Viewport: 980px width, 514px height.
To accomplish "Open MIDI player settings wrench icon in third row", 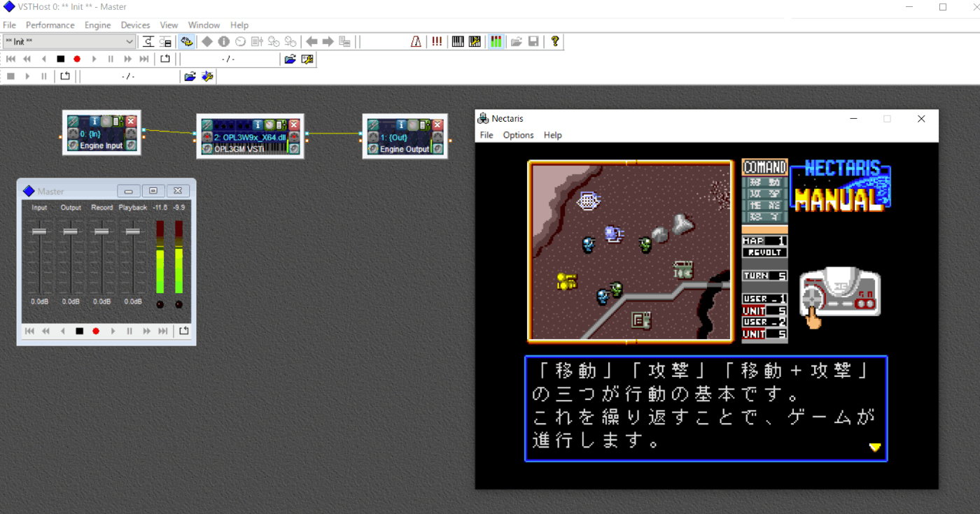I will tap(207, 76).
